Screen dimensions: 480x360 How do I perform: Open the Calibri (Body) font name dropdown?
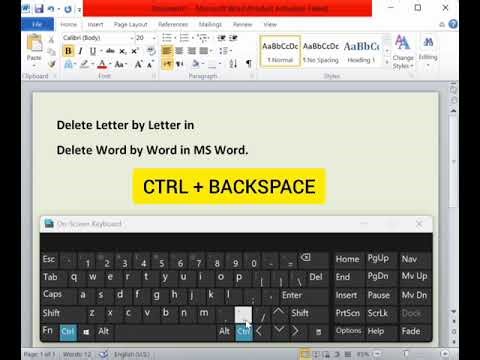tap(131, 38)
